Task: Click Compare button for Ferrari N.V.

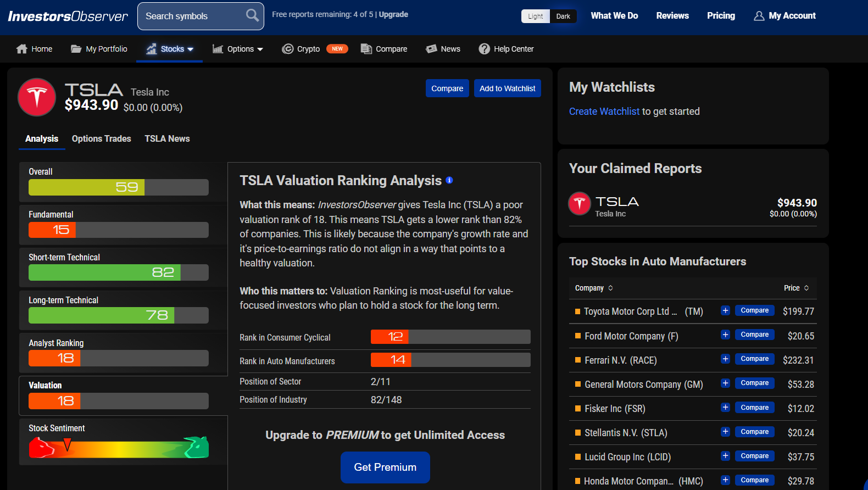Action: (x=755, y=359)
